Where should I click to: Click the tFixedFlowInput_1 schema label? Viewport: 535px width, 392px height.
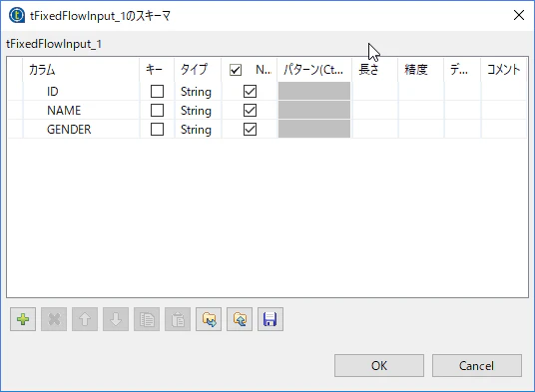pyautogui.click(x=54, y=44)
